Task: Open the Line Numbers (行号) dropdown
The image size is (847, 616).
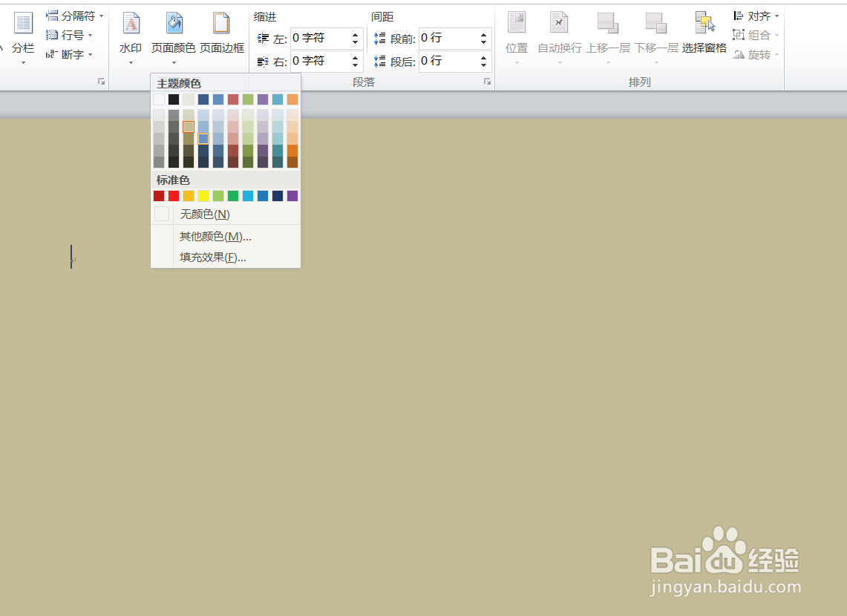Action: coord(69,35)
